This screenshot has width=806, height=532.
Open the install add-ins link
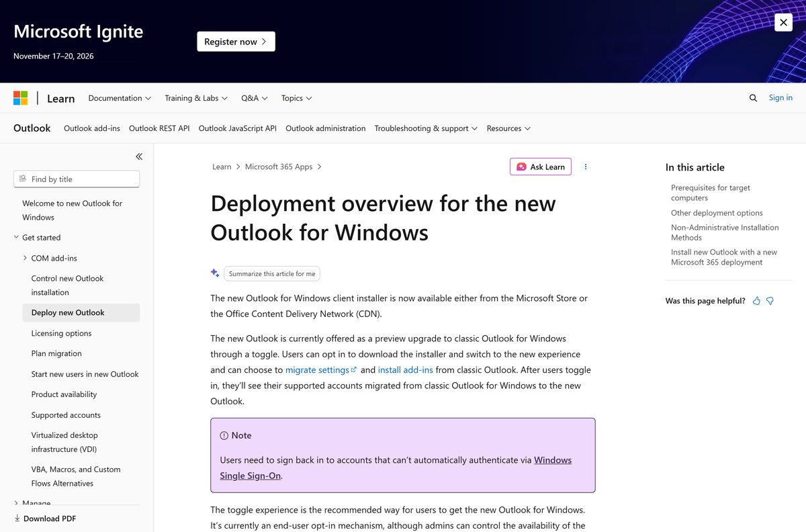(x=406, y=370)
